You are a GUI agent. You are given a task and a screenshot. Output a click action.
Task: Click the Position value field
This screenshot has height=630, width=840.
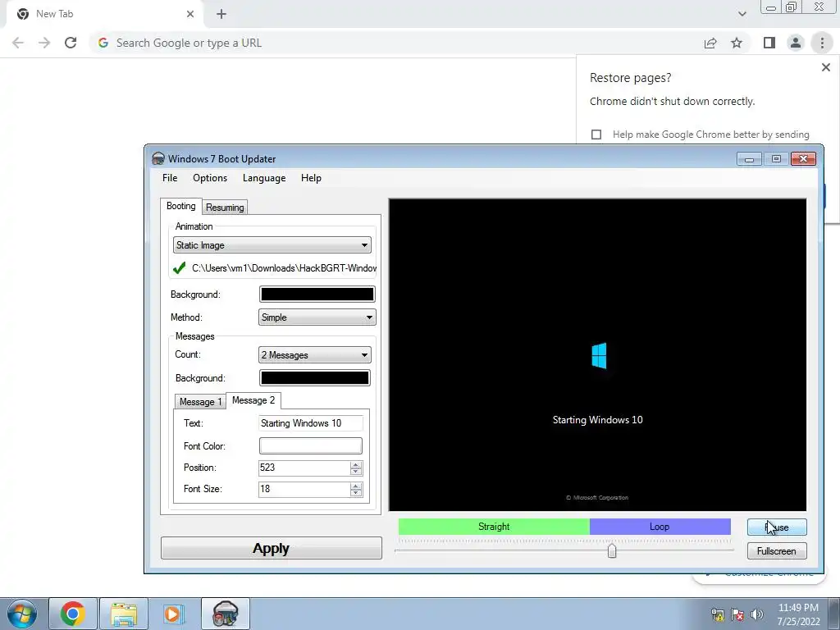304,468
